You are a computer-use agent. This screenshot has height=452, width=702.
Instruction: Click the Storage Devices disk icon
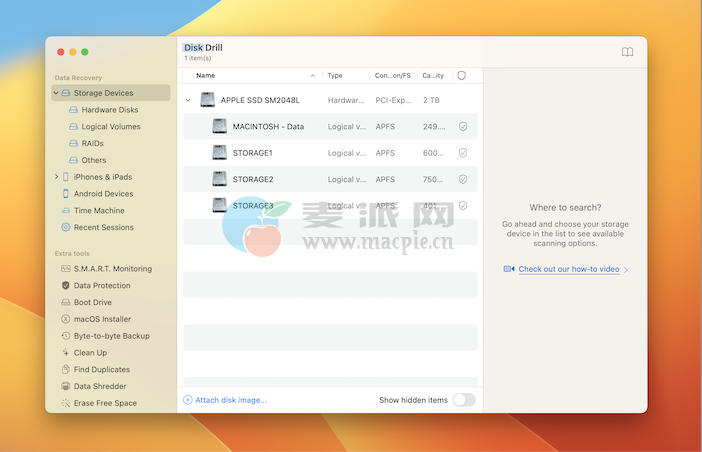point(66,93)
